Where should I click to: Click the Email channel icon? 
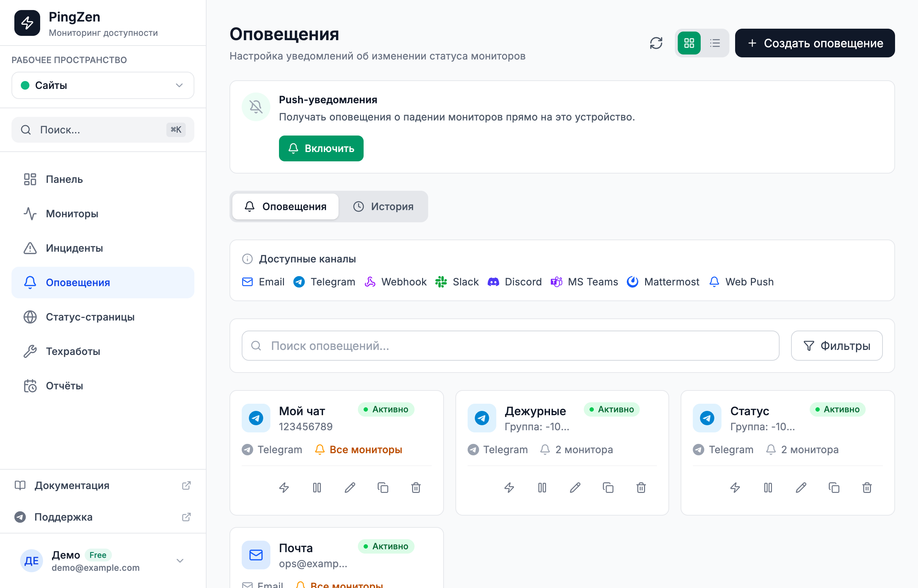pos(247,282)
